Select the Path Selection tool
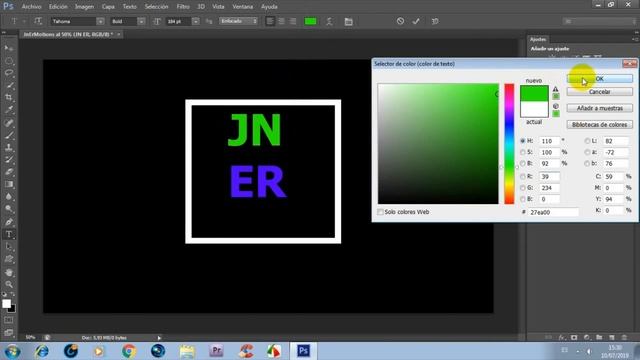 pos(9,247)
